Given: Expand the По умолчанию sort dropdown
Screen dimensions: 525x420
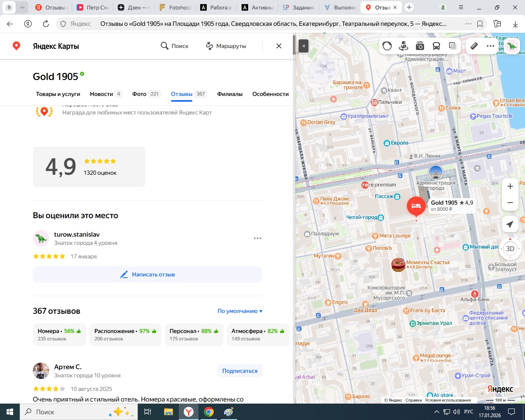Looking at the screenshot, I should (240, 311).
